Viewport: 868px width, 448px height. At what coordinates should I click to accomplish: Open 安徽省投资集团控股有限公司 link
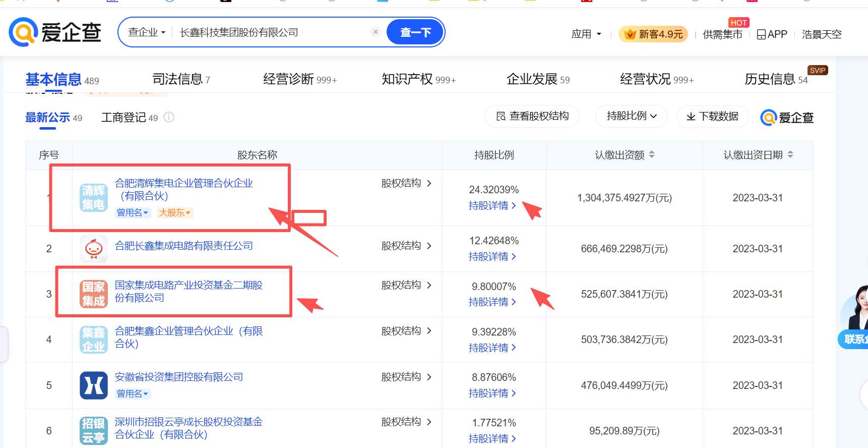pyautogui.click(x=179, y=377)
